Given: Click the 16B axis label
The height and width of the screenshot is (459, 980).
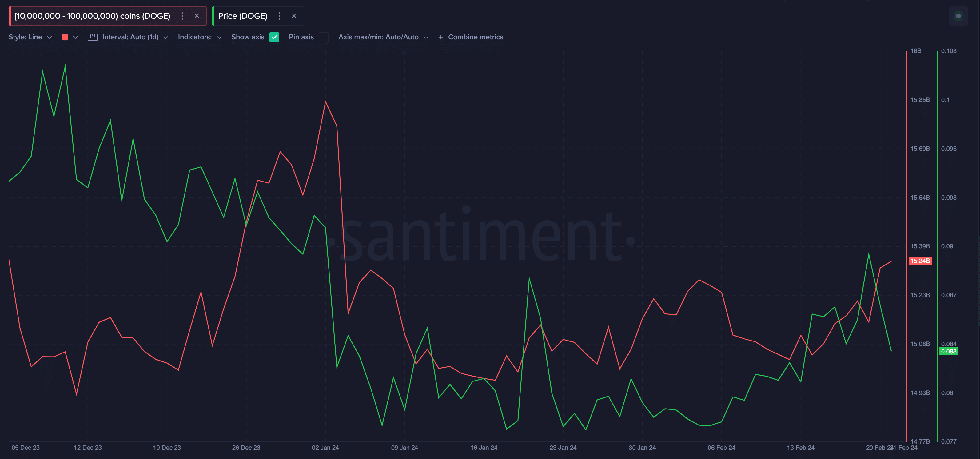Looking at the screenshot, I should tap(916, 51).
